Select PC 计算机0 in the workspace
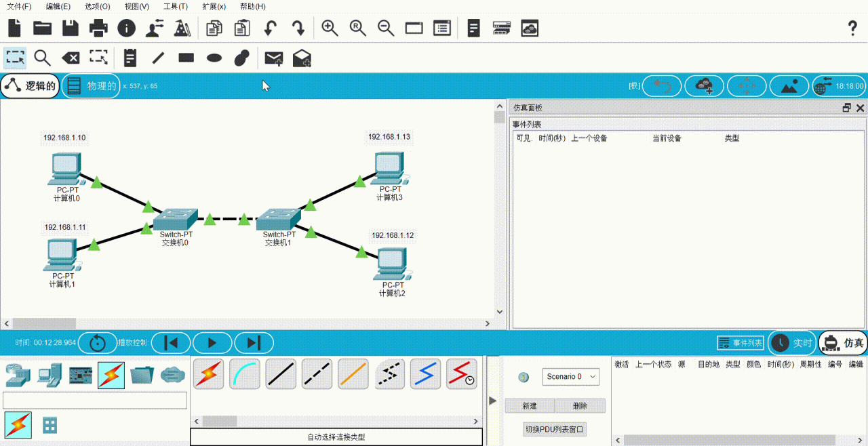Image resolution: width=868 pixels, height=446 pixels. pyautogui.click(x=67, y=169)
